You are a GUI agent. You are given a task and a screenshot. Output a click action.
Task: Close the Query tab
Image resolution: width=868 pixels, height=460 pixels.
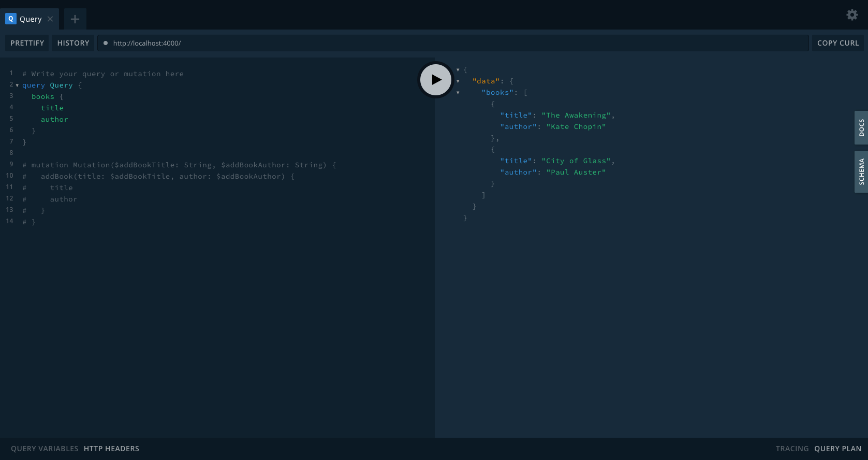[x=50, y=19]
